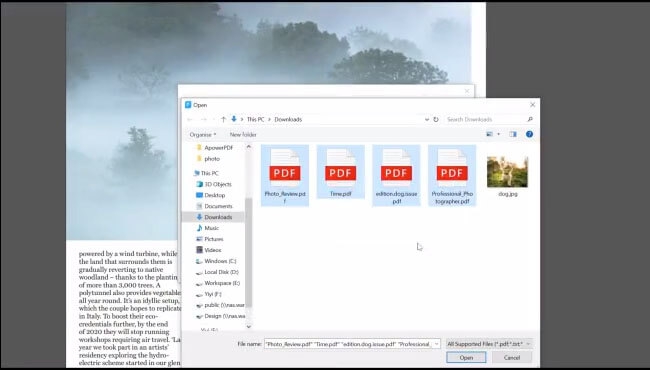Toggle the preview pane icon
Viewport: 650px width, 370px height.
coord(513,134)
